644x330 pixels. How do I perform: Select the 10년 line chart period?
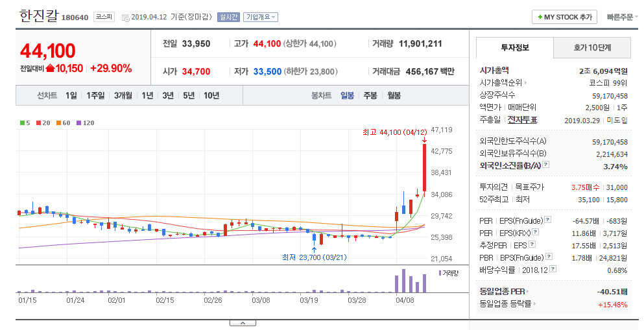point(211,95)
